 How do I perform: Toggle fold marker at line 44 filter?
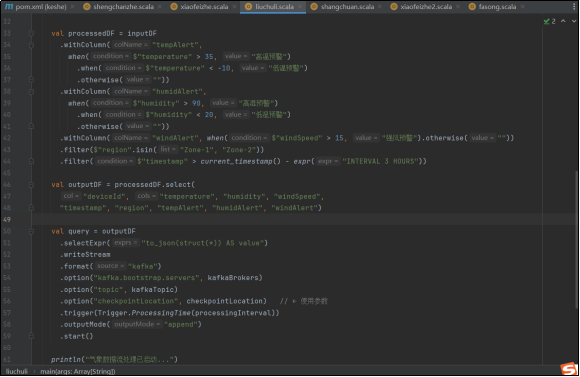coord(31,162)
